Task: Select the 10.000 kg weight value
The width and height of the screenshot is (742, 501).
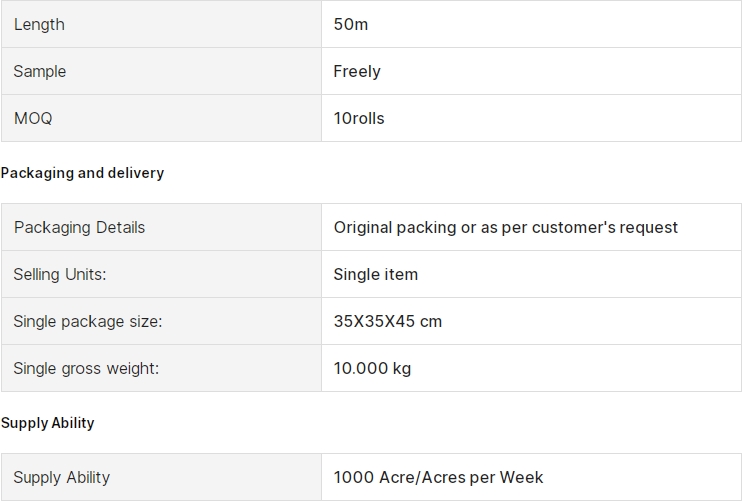Action: pos(372,368)
